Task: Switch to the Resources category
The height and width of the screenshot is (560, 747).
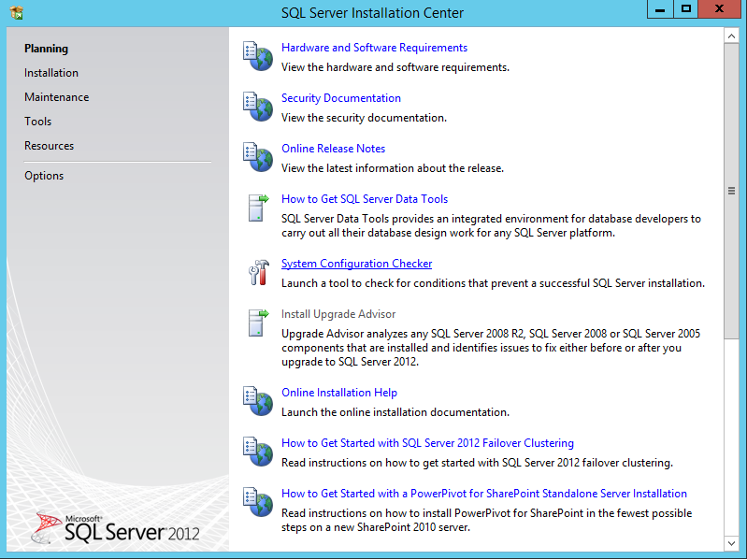Action: point(49,146)
